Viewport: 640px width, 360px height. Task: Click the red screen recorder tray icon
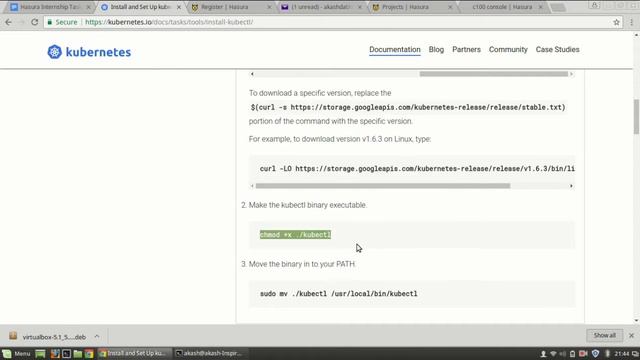(x=583, y=353)
